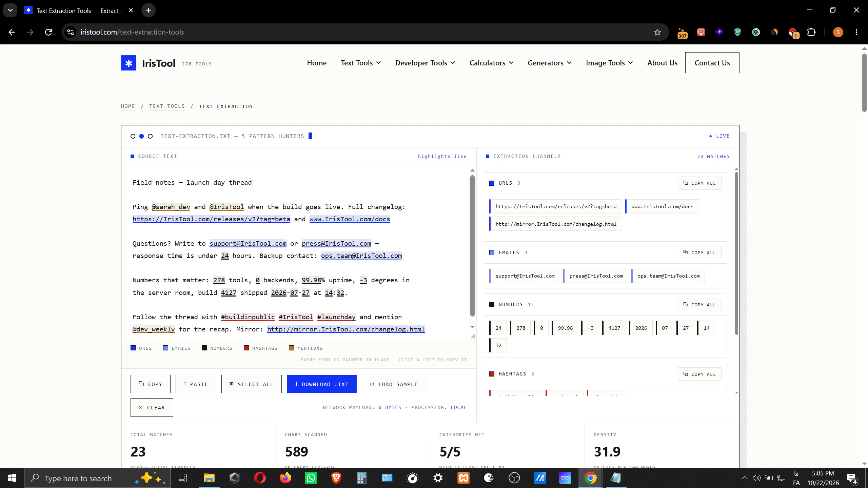
Task: Open the site information icon in the address bar
Action: (71, 32)
